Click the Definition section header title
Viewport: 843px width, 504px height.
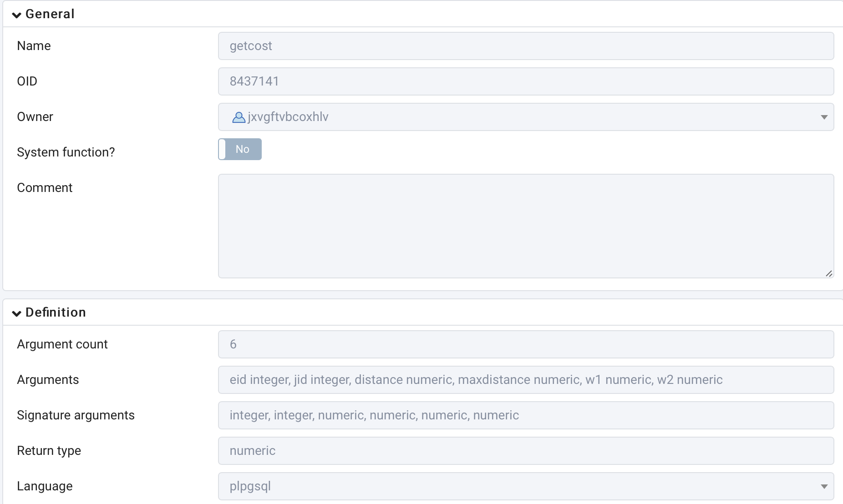(x=56, y=312)
